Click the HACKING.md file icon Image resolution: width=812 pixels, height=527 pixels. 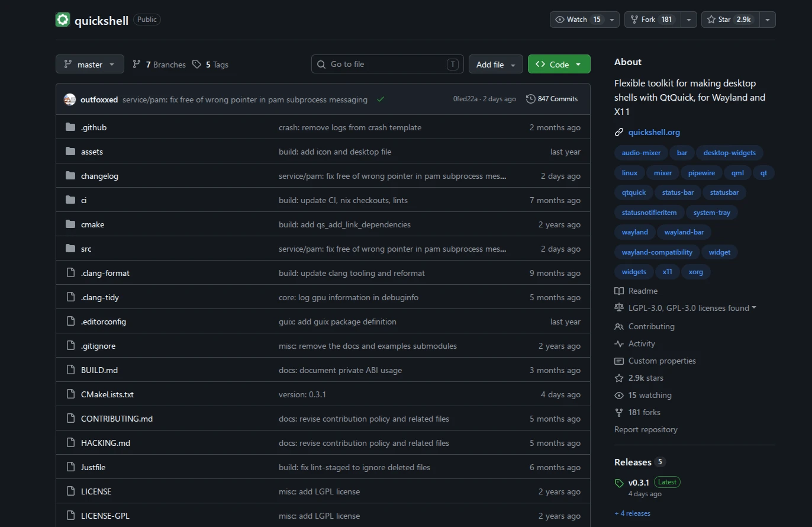[70, 443]
